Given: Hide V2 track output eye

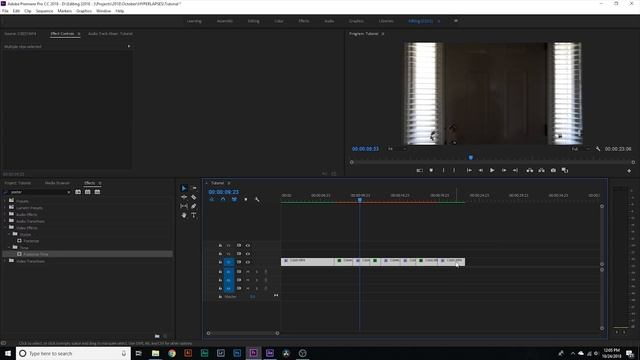Looking at the screenshot, I should pyautogui.click(x=248, y=254).
